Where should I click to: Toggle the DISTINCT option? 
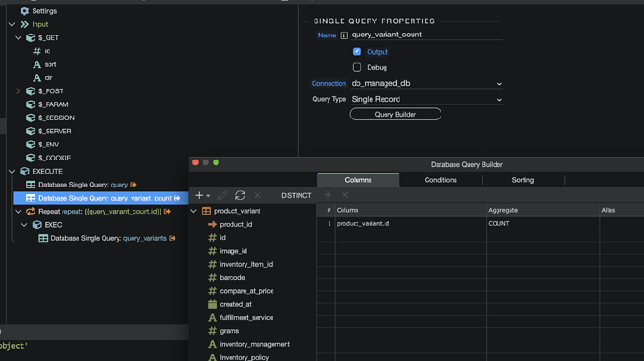tap(296, 196)
